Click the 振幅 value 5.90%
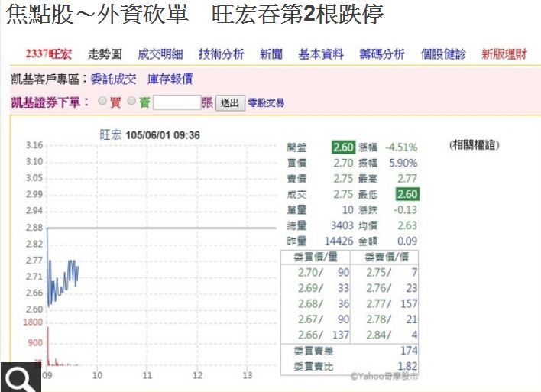The height and width of the screenshot is (392, 541). [403, 163]
